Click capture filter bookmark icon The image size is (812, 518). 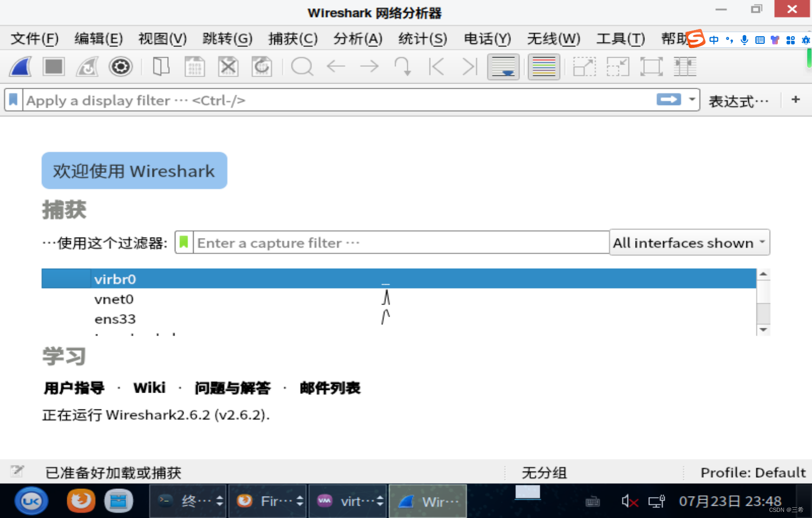pos(184,242)
